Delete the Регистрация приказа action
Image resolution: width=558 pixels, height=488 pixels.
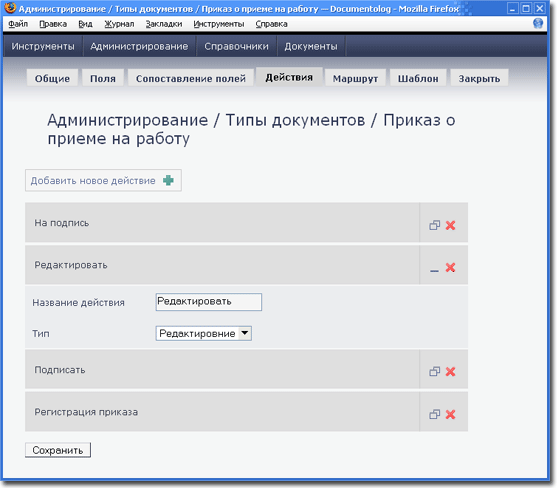coord(451,414)
